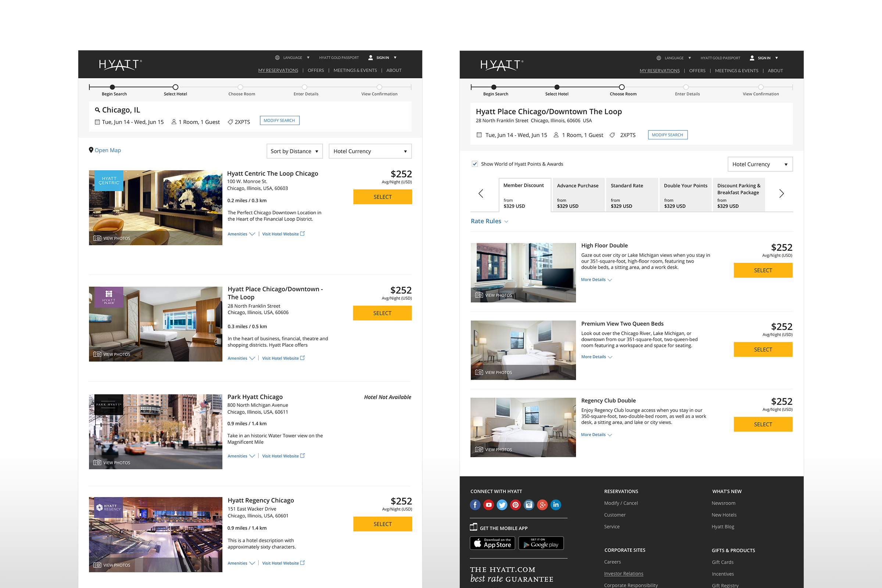This screenshot has width=882, height=588.
Task: Select the Member Discount rate tab
Action: click(x=525, y=195)
